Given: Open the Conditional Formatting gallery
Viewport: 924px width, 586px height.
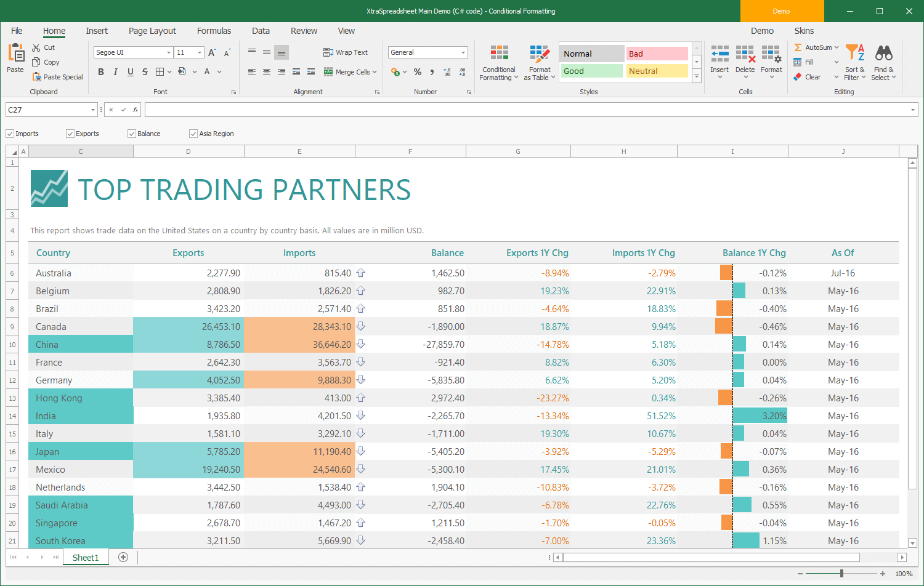Looking at the screenshot, I should click(498, 62).
